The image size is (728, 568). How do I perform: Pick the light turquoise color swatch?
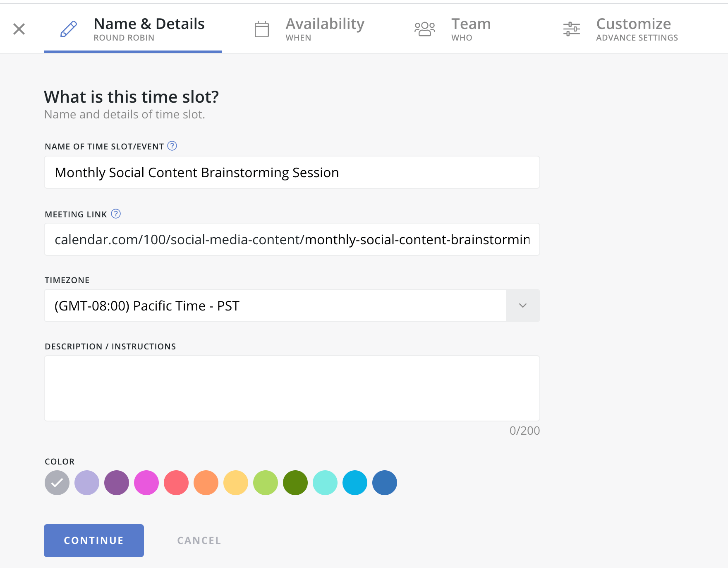(x=325, y=483)
